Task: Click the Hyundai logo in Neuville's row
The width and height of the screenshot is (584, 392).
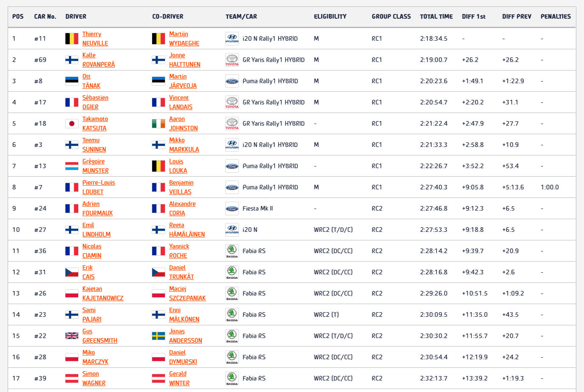Action: pos(232,39)
